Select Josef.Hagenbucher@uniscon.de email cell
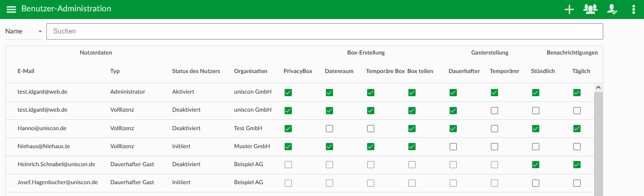The image size is (644, 196). coord(58,182)
